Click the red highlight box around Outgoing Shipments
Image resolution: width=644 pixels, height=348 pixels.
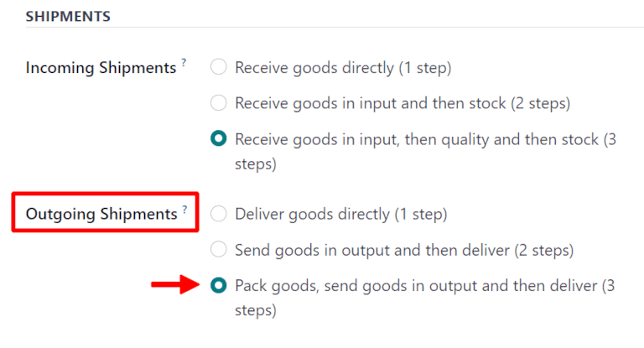(105, 195)
